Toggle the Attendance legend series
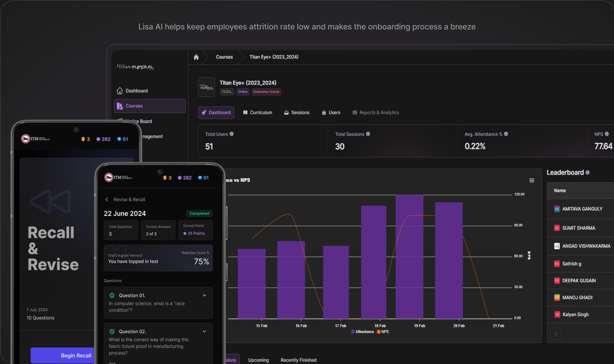 coord(362,332)
